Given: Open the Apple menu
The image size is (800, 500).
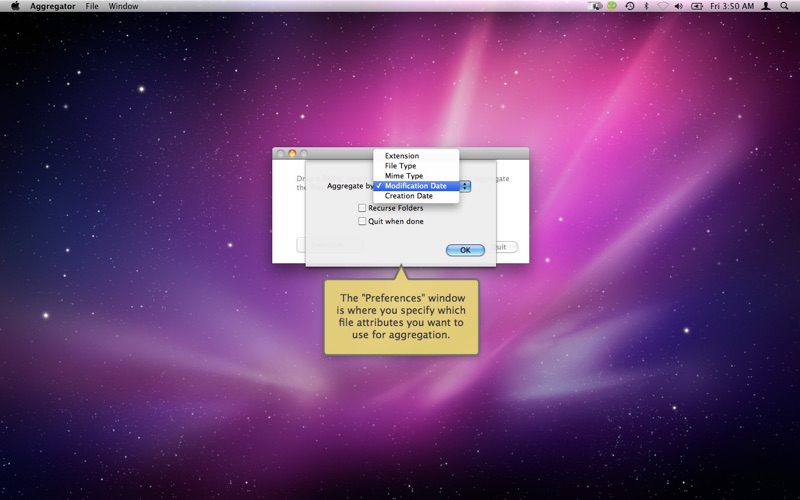Looking at the screenshot, I should [x=15, y=6].
